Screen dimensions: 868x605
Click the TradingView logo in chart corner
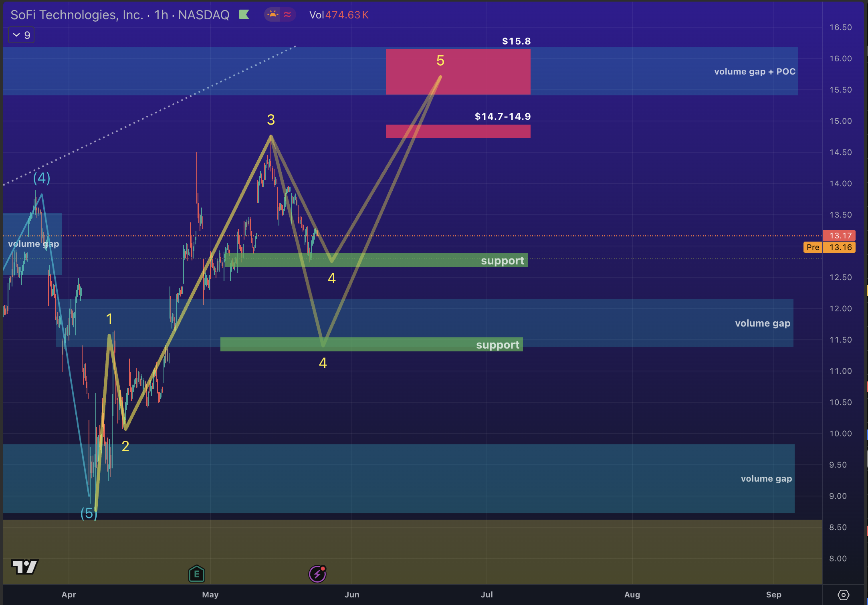25,567
